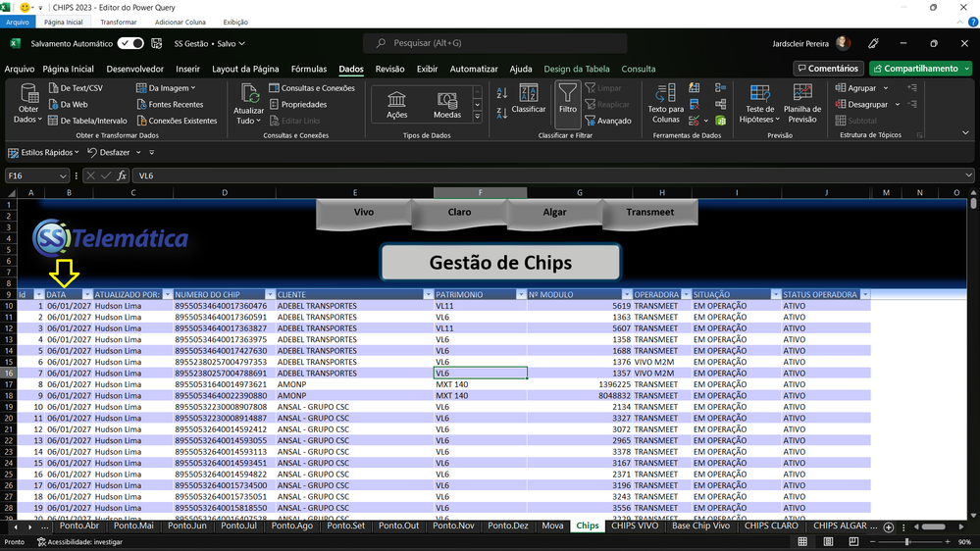Switch to CHIPS VIVO sheet
This screenshot has width=980, height=551.
pyautogui.click(x=635, y=526)
